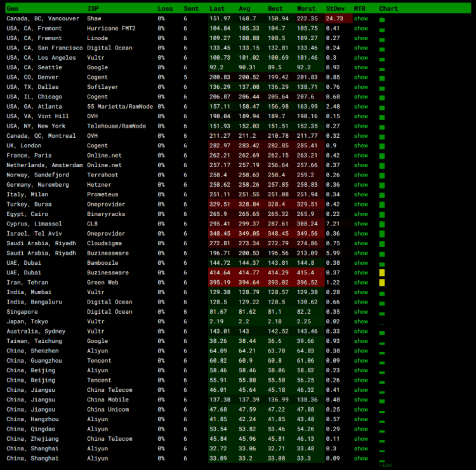Click show link for Dallas Softlayer
The image size is (476, 470).
(360, 87)
